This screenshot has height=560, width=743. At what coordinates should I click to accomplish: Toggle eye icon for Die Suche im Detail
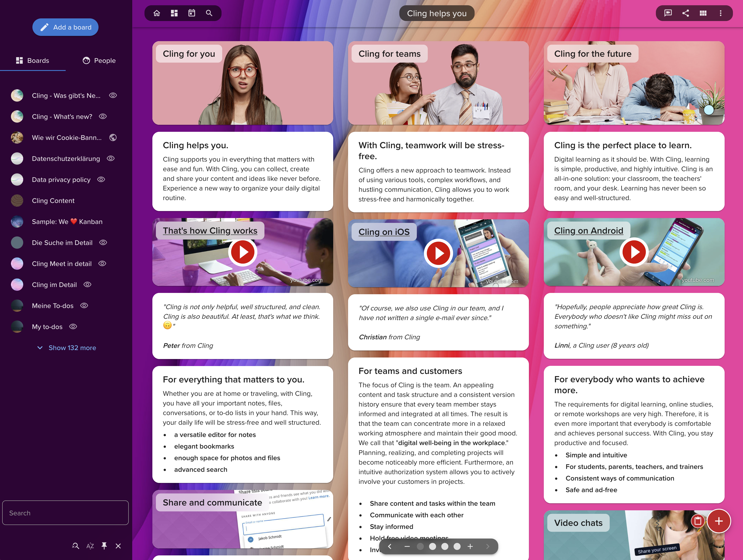point(103,243)
